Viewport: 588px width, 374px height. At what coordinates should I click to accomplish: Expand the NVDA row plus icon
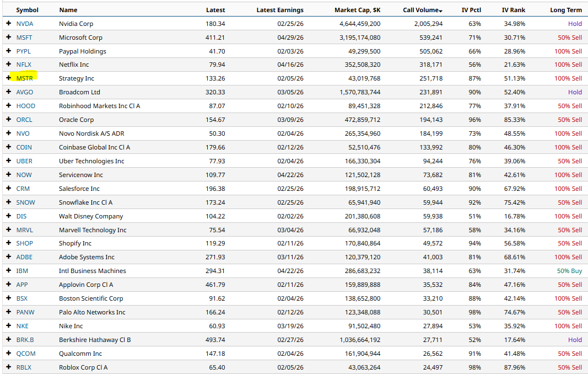pyautogui.click(x=9, y=23)
